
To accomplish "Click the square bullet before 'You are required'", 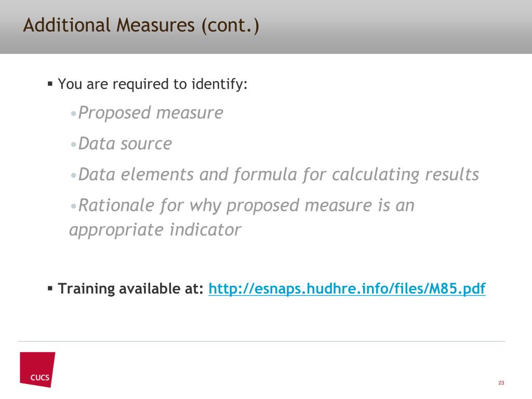I will [50, 84].
